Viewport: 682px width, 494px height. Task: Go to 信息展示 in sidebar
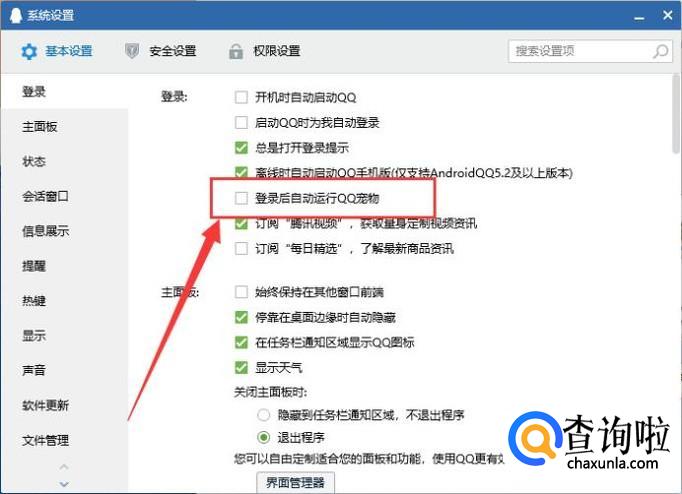click(64, 231)
